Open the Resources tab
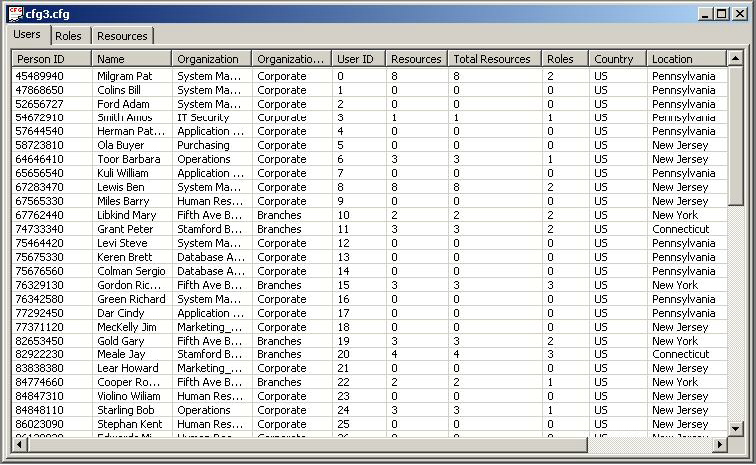The width and height of the screenshot is (756, 465). coord(122,36)
